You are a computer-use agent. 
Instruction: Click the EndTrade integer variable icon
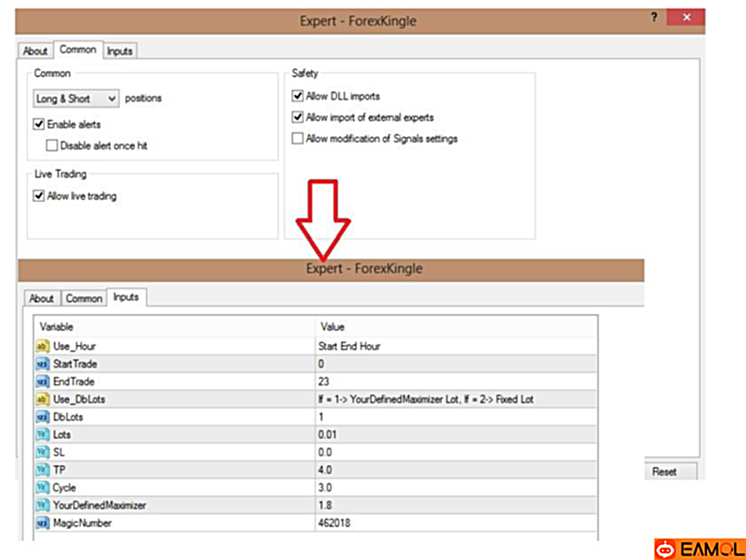click(x=43, y=381)
